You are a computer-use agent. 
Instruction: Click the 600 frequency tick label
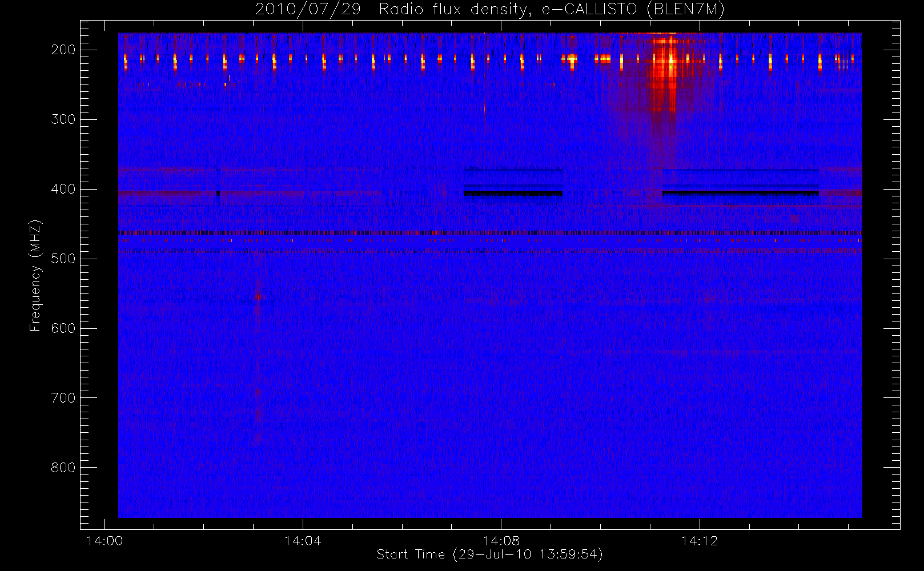pos(63,328)
